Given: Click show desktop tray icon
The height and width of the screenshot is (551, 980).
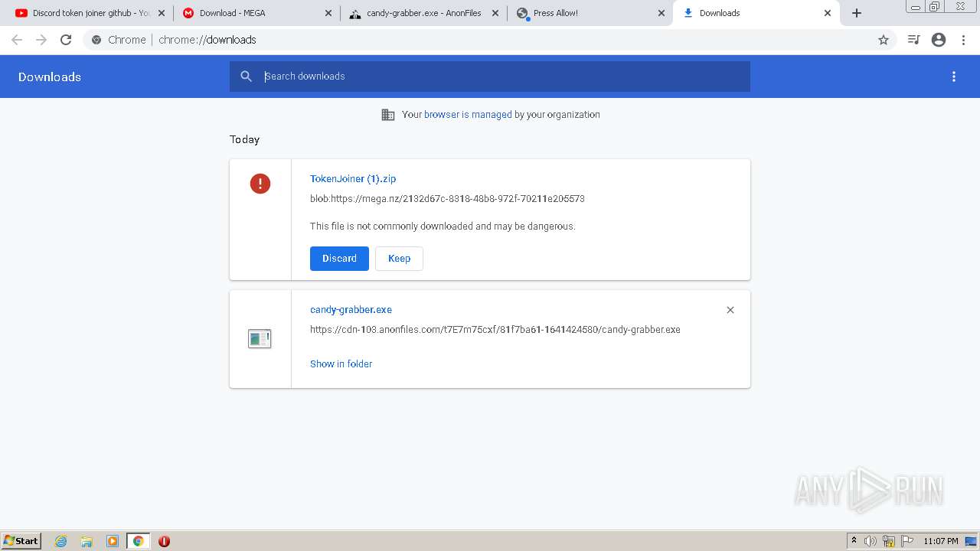Looking at the screenshot, I should [x=971, y=541].
